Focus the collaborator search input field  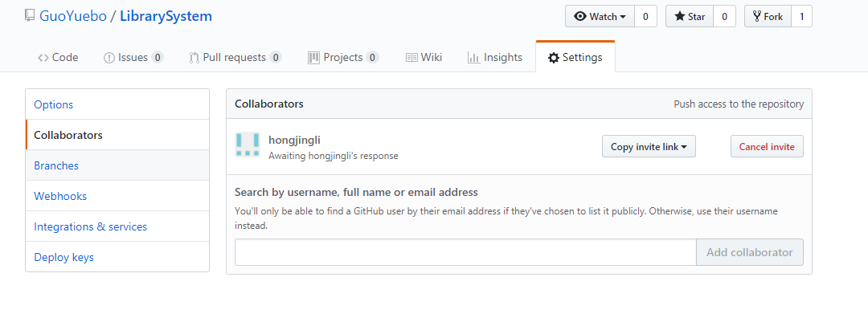(x=465, y=252)
